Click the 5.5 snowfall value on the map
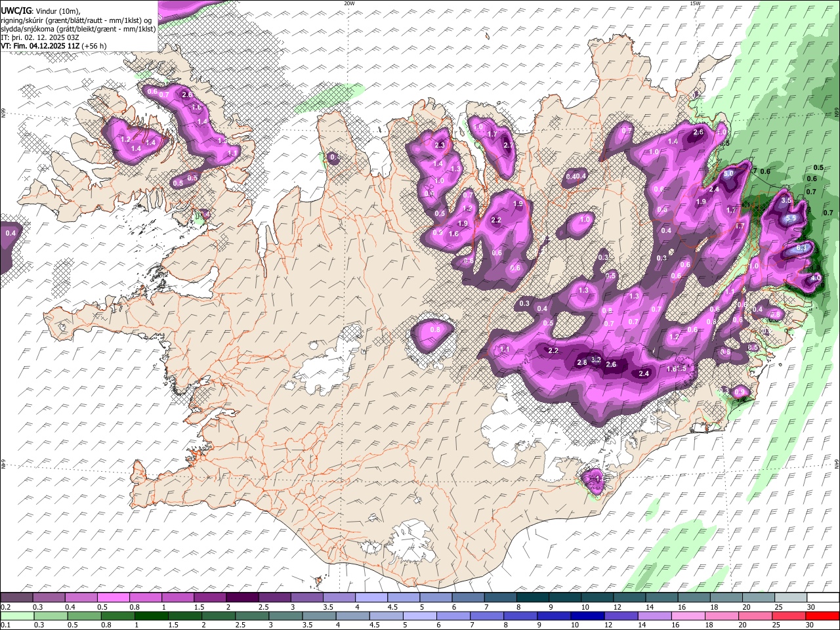This screenshot has height=630, width=840. (791, 219)
